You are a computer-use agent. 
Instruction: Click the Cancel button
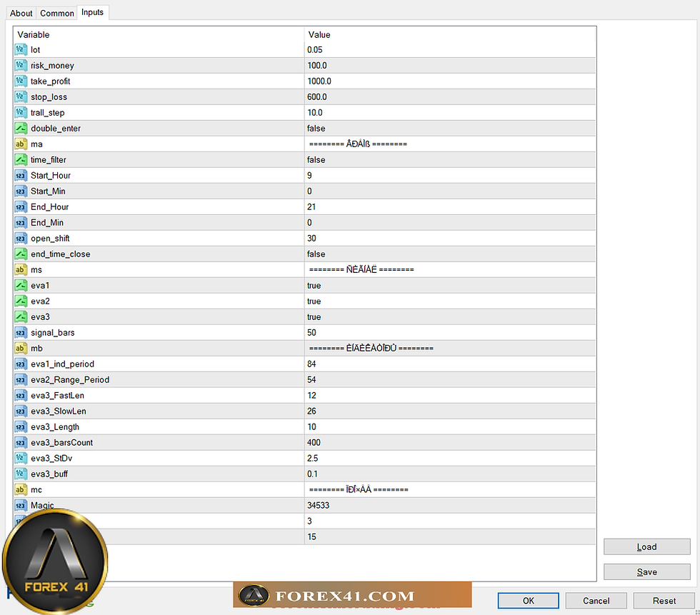[596, 601]
